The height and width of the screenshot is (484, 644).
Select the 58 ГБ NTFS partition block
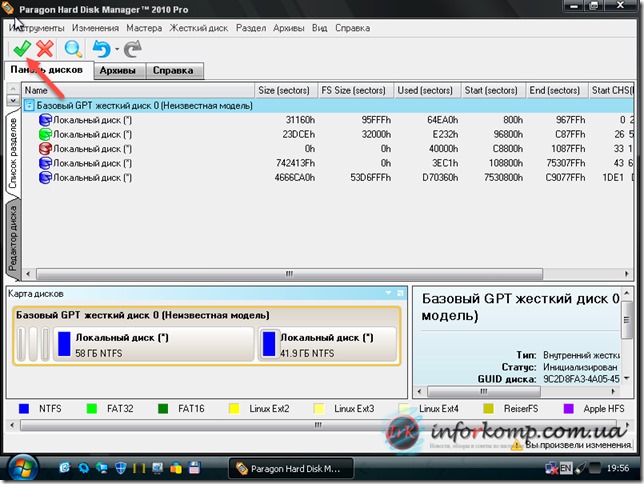click(154, 344)
